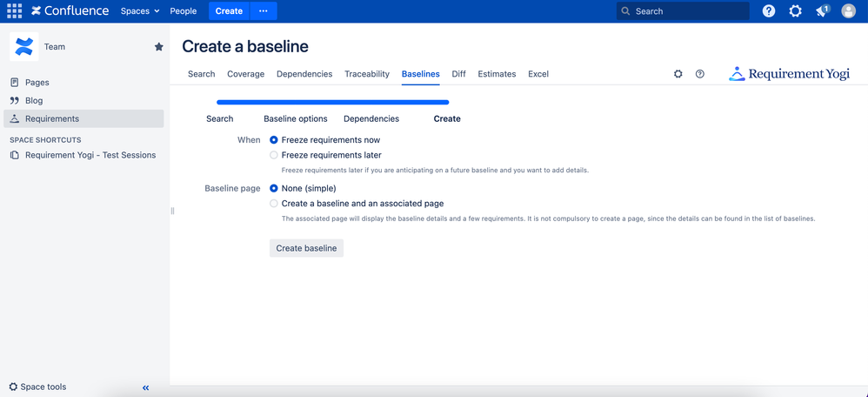This screenshot has width=868, height=397.
Task: Choose None (simple) baseline page
Action: click(273, 188)
